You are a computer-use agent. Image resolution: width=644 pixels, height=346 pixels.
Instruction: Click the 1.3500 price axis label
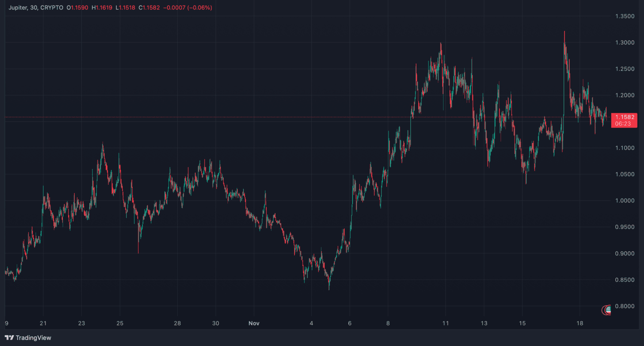[x=625, y=16]
